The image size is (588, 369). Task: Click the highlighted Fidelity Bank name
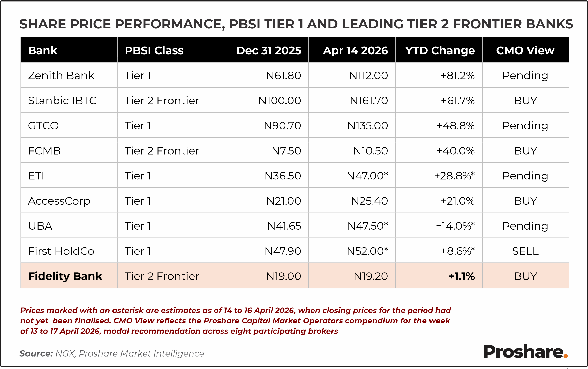[65, 276]
